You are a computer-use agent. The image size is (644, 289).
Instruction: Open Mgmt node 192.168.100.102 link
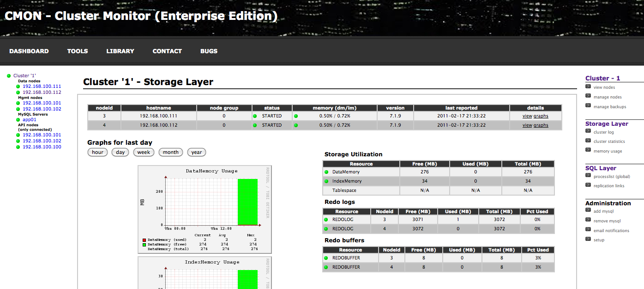point(42,109)
